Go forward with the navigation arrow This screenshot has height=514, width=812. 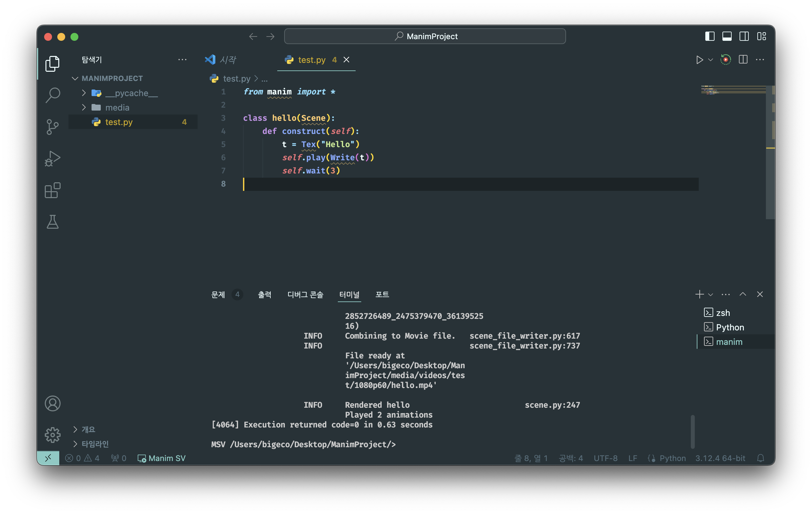click(x=270, y=37)
